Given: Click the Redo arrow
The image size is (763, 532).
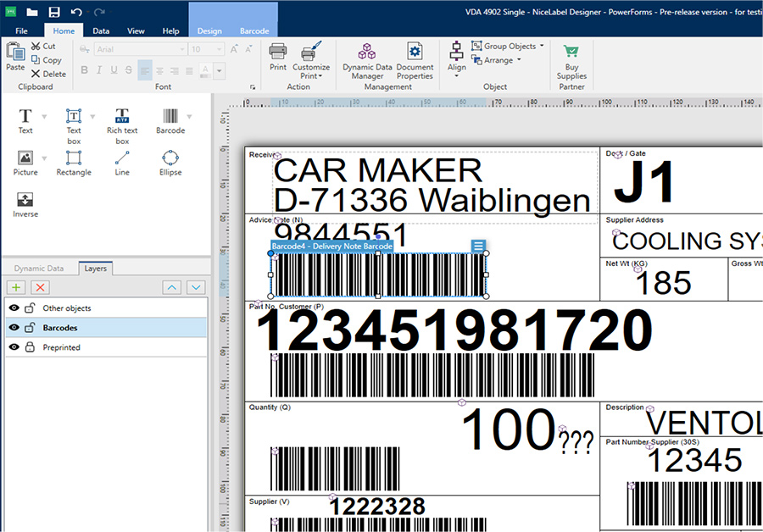Looking at the screenshot, I should point(99,12).
